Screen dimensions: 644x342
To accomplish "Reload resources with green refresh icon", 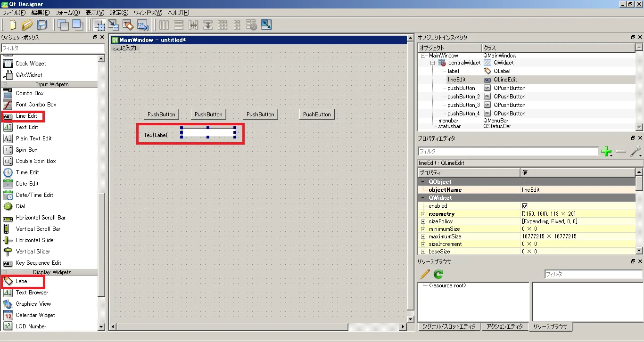I will pyautogui.click(x=438, y=274).
